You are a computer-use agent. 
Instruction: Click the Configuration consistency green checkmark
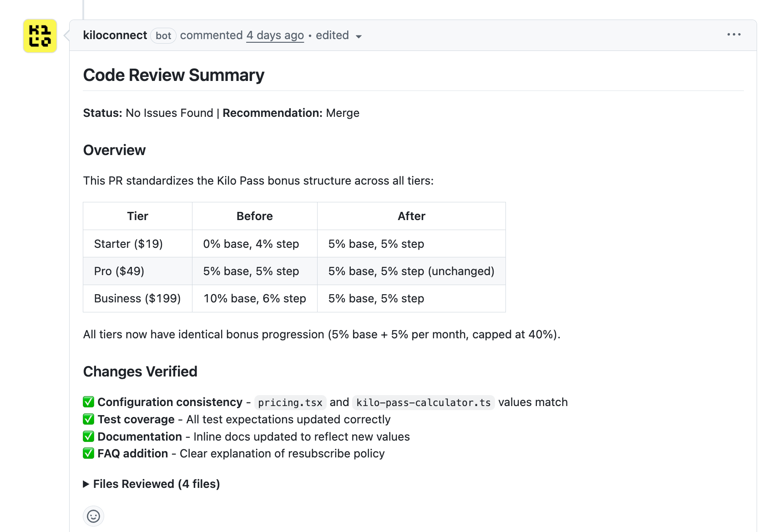pos(89,402)
